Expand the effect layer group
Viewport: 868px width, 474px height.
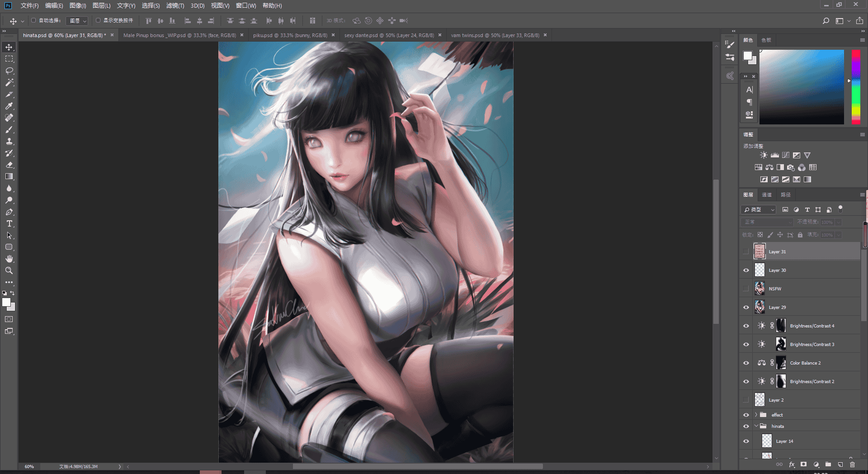756,415
